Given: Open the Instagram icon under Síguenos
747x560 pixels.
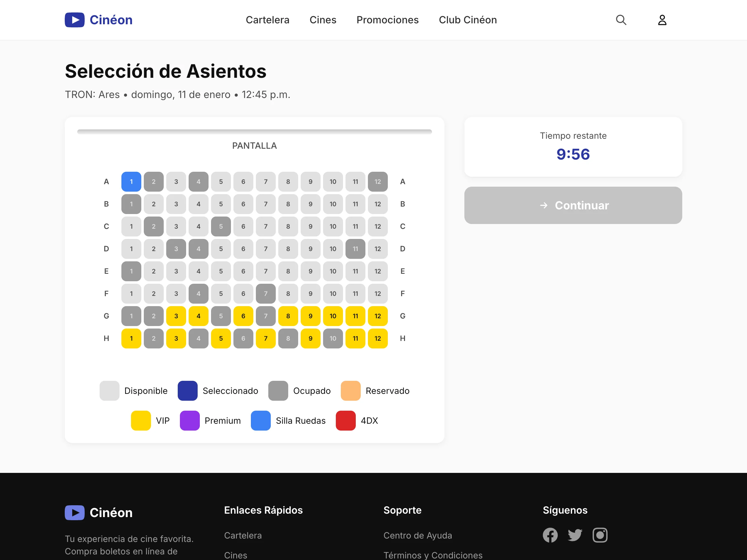Looking at the screenshot, I should coord(600,535).
